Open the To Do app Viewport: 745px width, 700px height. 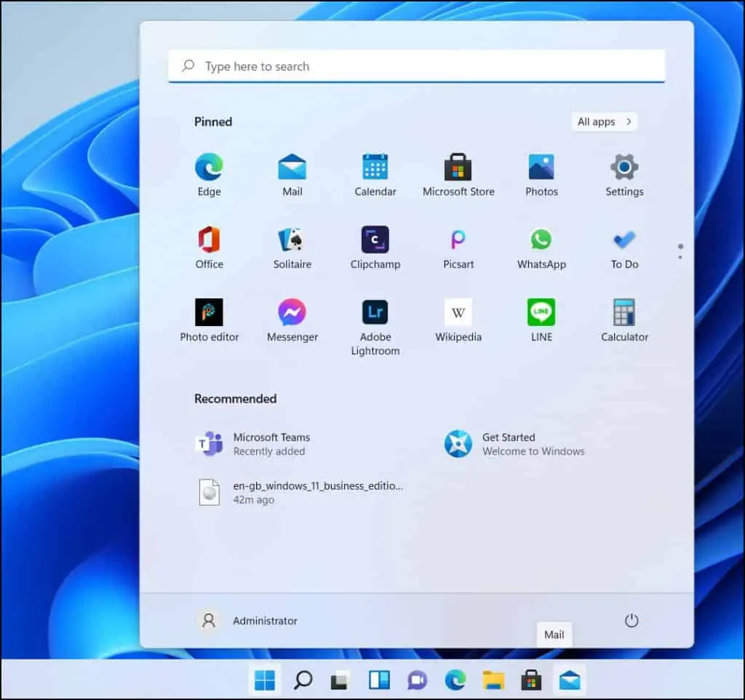pos(624,247)
